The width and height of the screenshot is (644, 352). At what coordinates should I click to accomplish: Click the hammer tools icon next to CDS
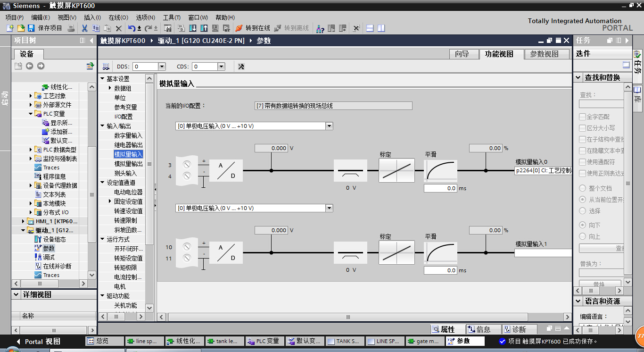click(x=241, y=67)
